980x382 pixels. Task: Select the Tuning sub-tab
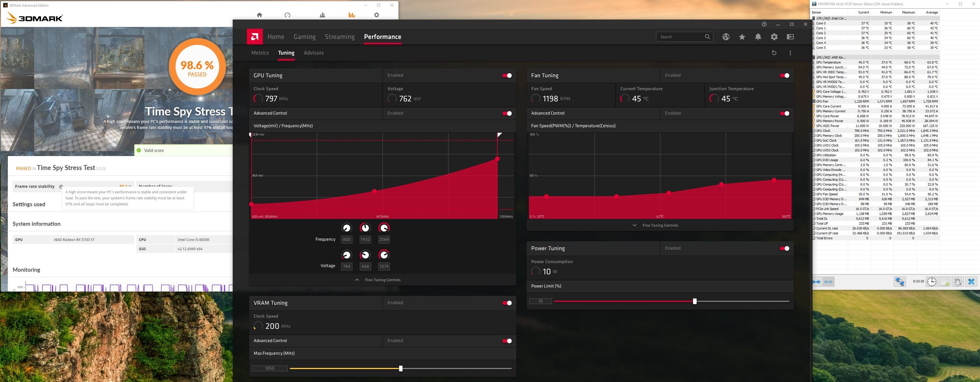coord(286,53)
